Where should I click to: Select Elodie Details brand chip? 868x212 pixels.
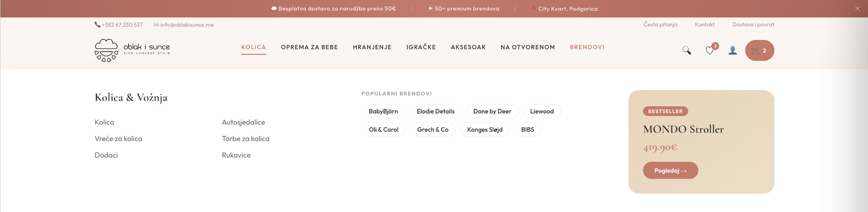point(436,111)
